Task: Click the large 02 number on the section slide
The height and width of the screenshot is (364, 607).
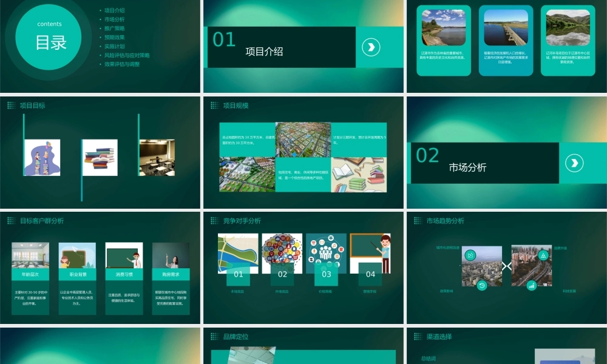Action: (427, 155)
